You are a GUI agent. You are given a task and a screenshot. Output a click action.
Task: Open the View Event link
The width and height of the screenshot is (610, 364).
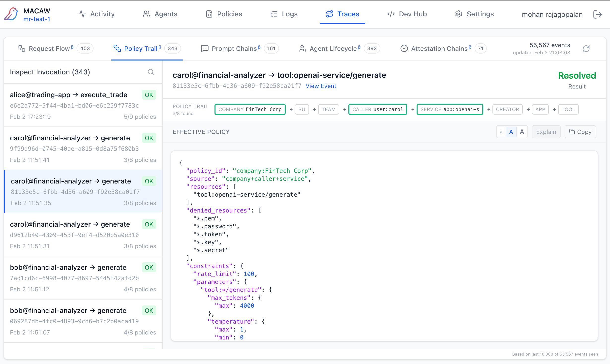point(321,86)
